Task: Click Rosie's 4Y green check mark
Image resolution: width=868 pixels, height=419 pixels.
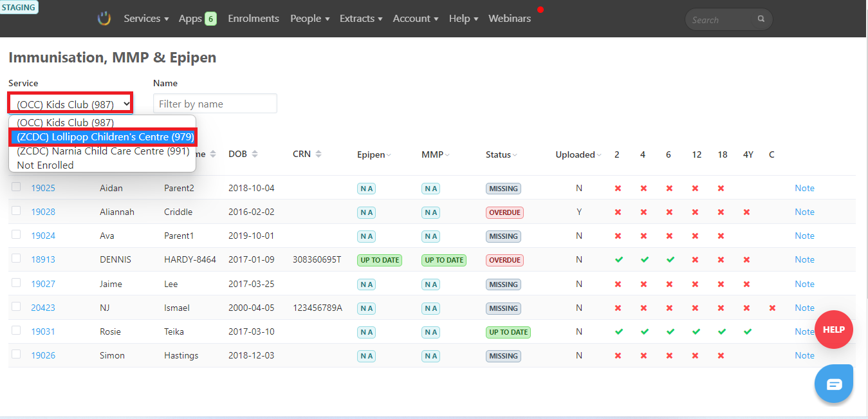Action: click(747, 332)
